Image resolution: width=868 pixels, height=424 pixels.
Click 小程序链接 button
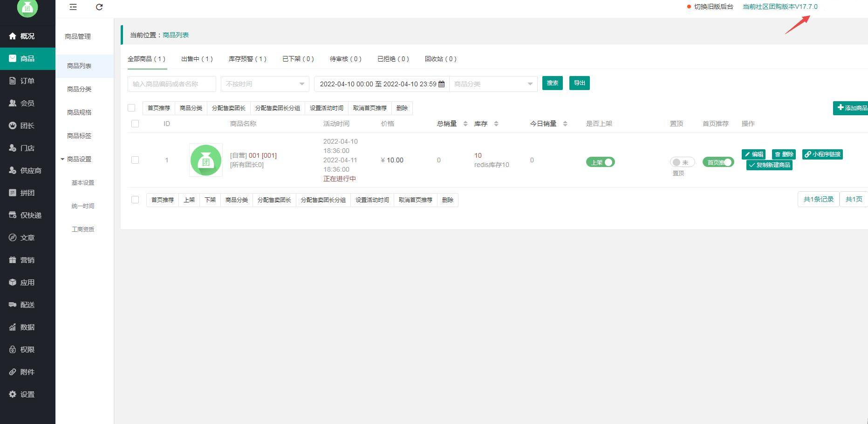point(822,154)
